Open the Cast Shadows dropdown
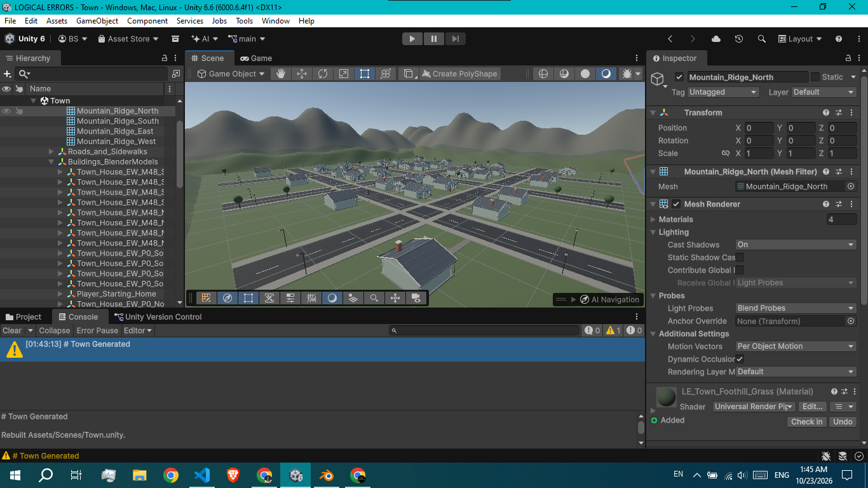Image resolution: width=868 pixels, height=488 pixels. click(796, 245)
